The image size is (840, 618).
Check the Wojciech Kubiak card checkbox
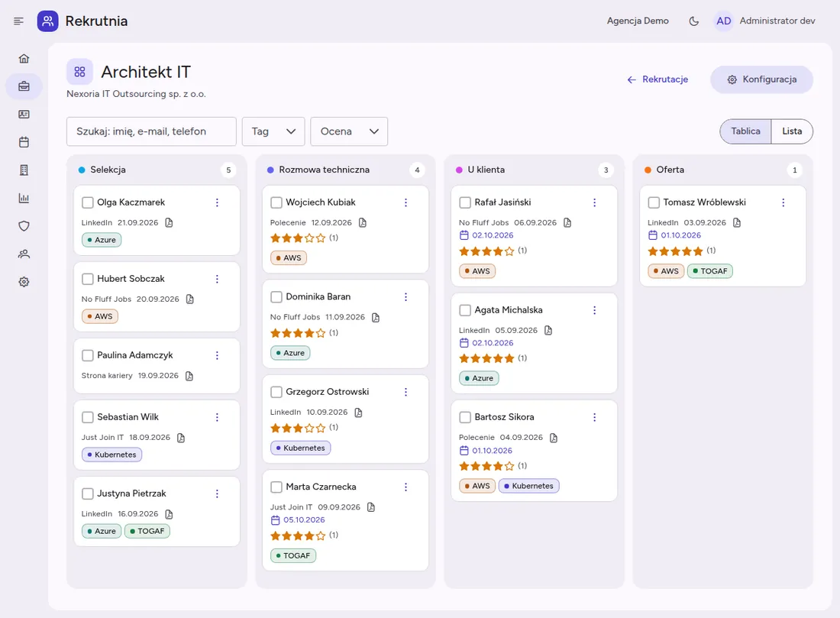click(x=276, y=202)
